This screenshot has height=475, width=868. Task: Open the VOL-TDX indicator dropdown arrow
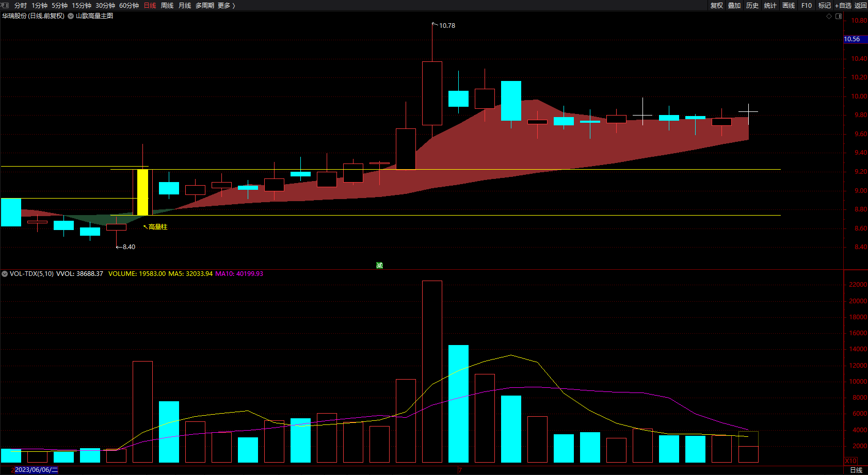(x=5, y=274)
